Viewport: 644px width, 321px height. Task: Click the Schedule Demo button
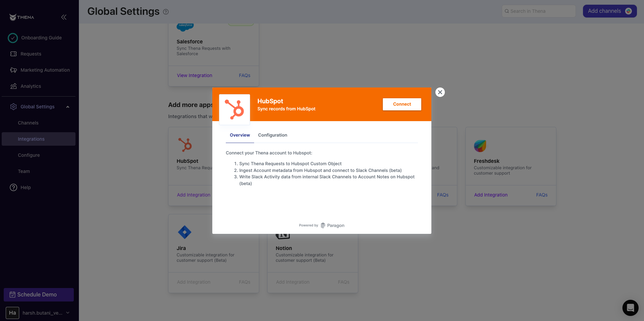click(39, 295)
